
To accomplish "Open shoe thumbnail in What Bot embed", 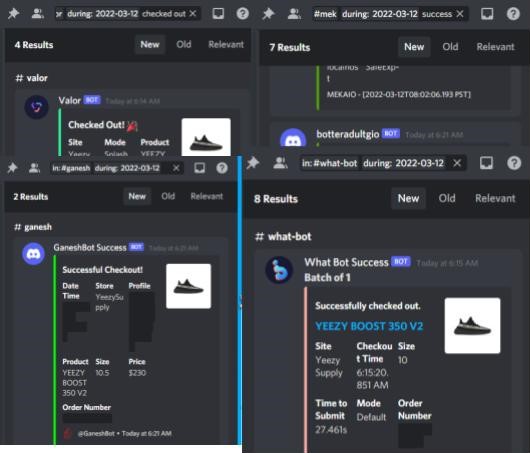I will pos(472,326).
